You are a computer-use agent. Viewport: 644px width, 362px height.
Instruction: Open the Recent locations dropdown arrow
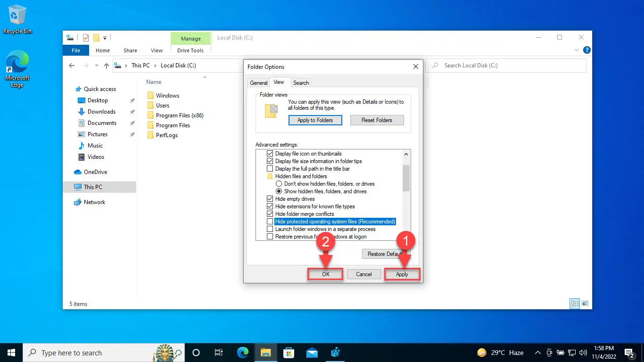point(97,66)
